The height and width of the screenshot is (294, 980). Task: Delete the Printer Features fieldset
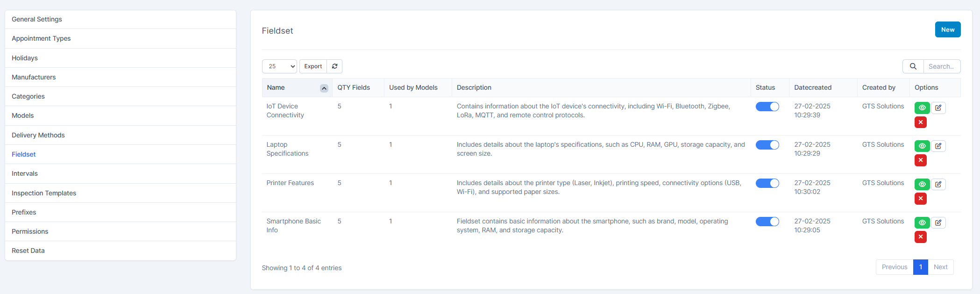click(x=920, y=199)
